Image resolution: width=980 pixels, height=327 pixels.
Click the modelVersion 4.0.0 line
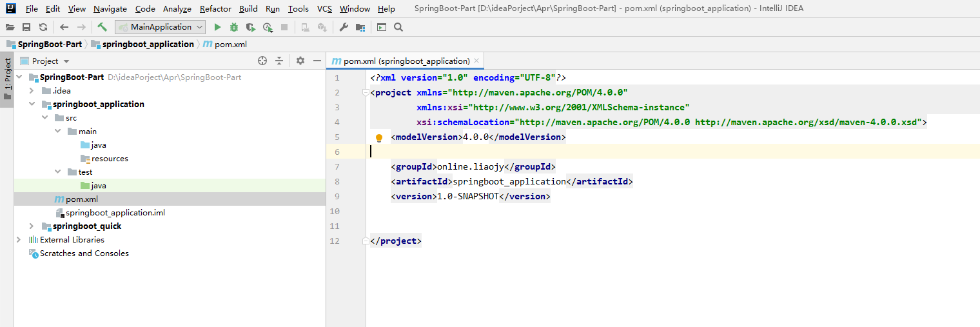click(x=478, y=137)
